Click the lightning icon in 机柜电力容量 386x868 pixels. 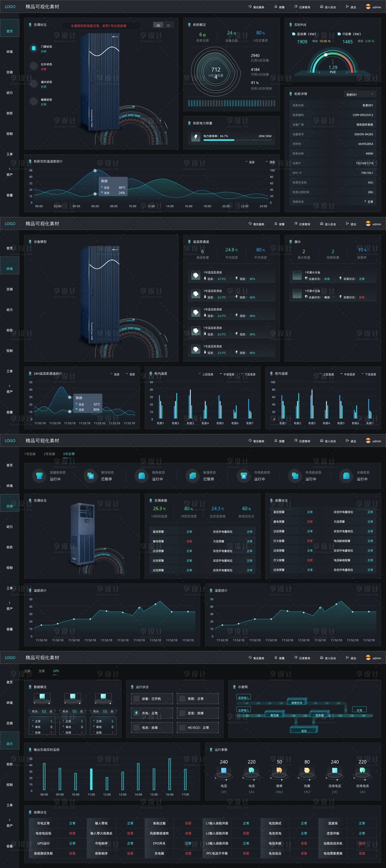pos(196,136)
